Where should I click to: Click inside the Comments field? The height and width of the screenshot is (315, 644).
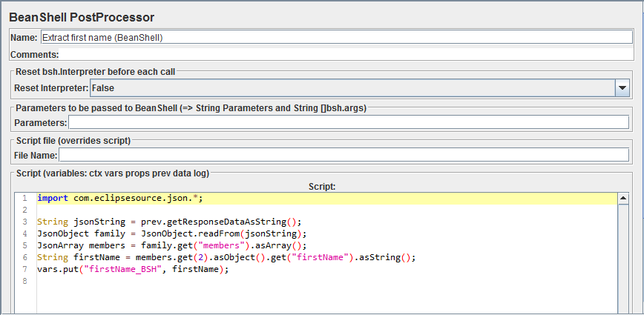pyautogui.click(x=346, y=55)
